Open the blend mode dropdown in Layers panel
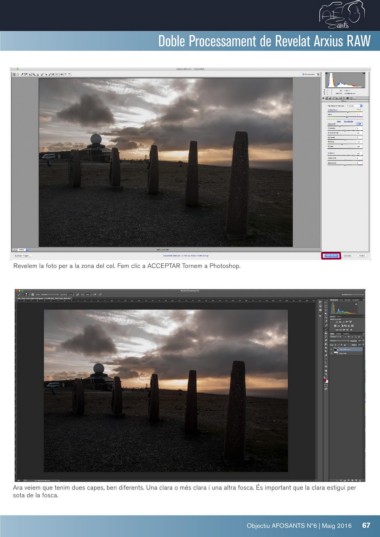380x537 pixels. click(x=339, y=341)
